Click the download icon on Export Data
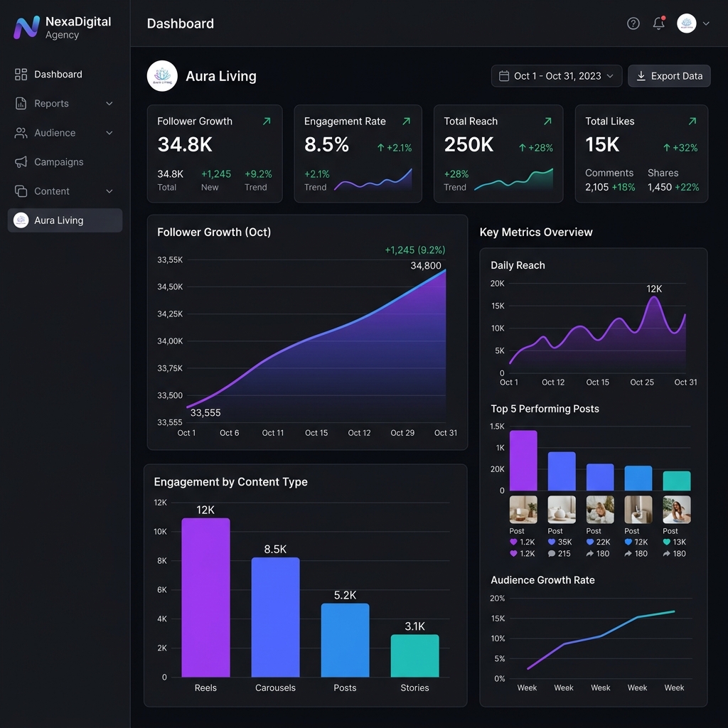728x728 pixels. click(x=641, y=75)
